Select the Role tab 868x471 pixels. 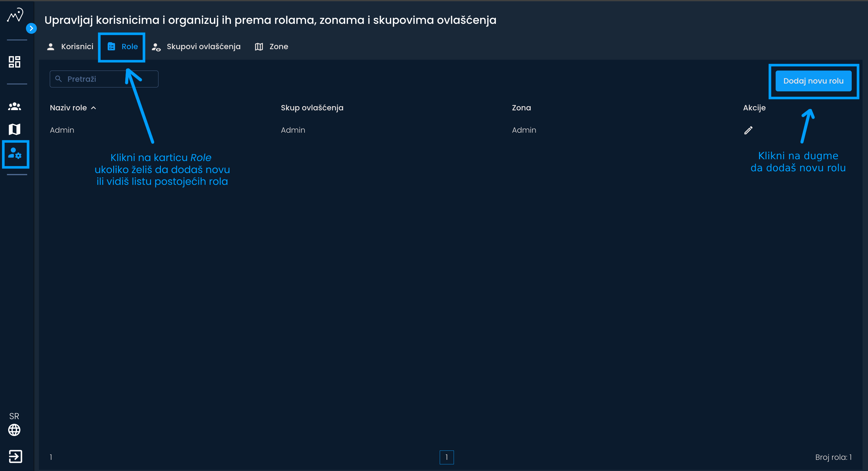coord(123,47)
